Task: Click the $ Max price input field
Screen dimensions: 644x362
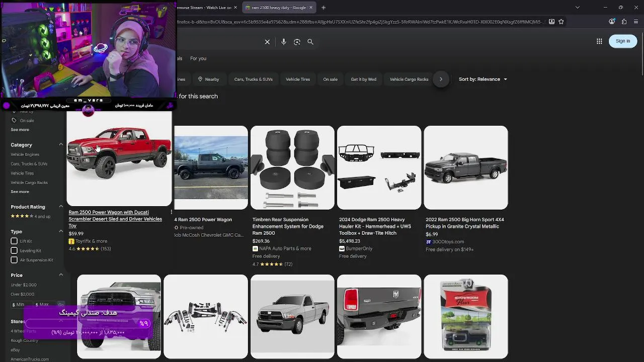Action: click(x=44, y=304)
